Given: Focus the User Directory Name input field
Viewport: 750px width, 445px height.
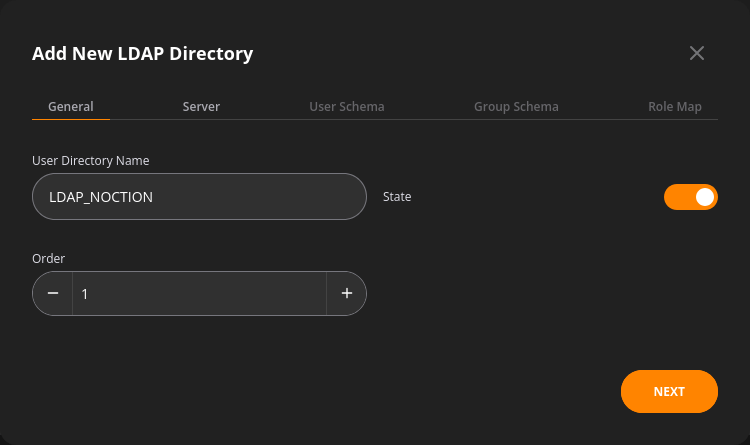Looking at the screenshot, I should 199,197.
